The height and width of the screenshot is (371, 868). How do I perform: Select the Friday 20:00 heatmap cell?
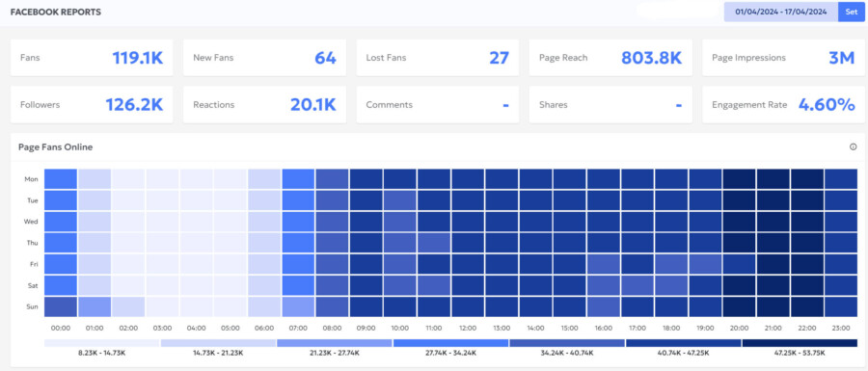click(739, 264)
